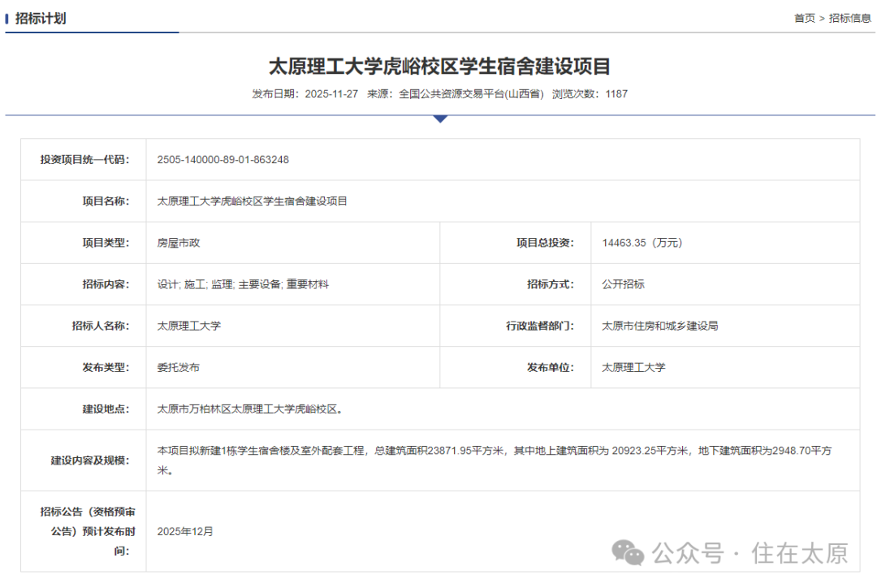Select the view count 1187

point(613,93)
